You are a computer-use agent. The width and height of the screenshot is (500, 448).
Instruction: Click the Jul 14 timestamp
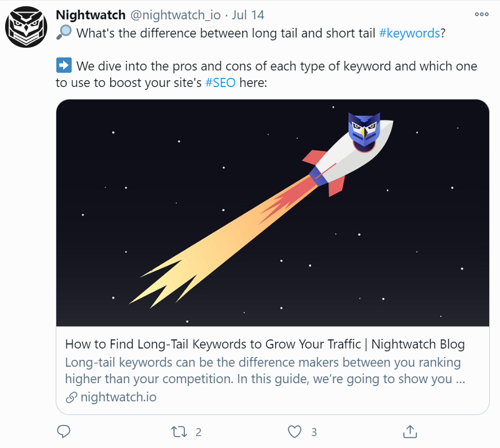click(x=248, y=15)
